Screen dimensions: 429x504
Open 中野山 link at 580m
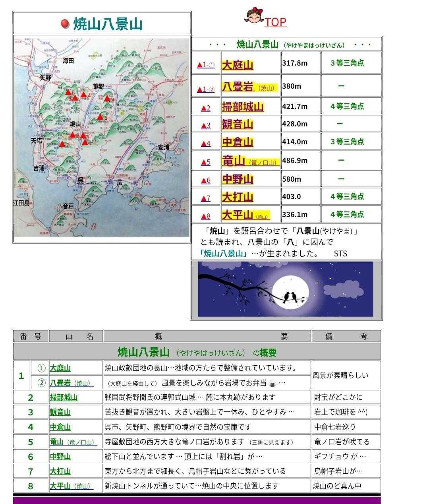pyautogui.click(x=238, y=179)
